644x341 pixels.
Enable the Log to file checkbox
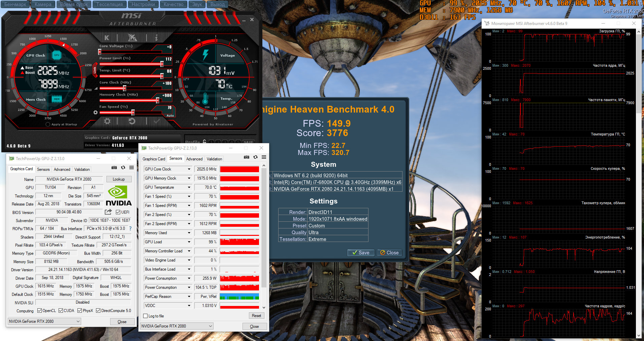[x=146, y=316]
